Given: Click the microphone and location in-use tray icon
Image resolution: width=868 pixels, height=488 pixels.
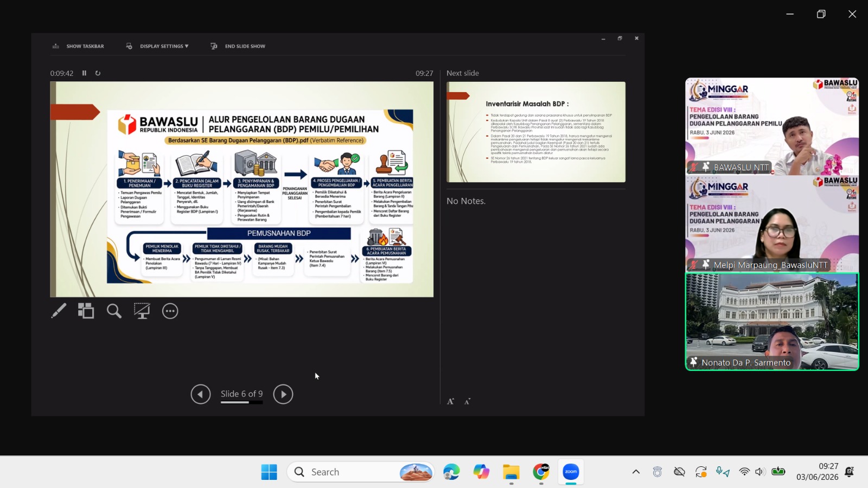Looking at the screenshot, I should coord(723,472).
